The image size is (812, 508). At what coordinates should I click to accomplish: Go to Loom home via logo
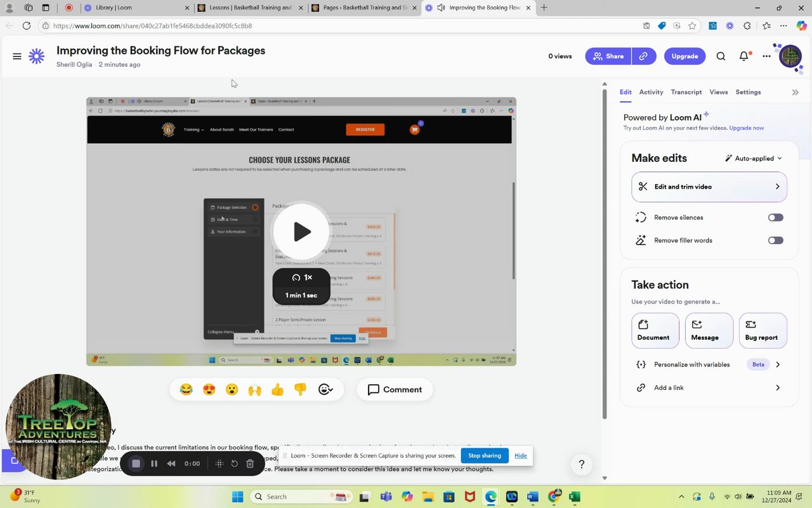[37, 56]
